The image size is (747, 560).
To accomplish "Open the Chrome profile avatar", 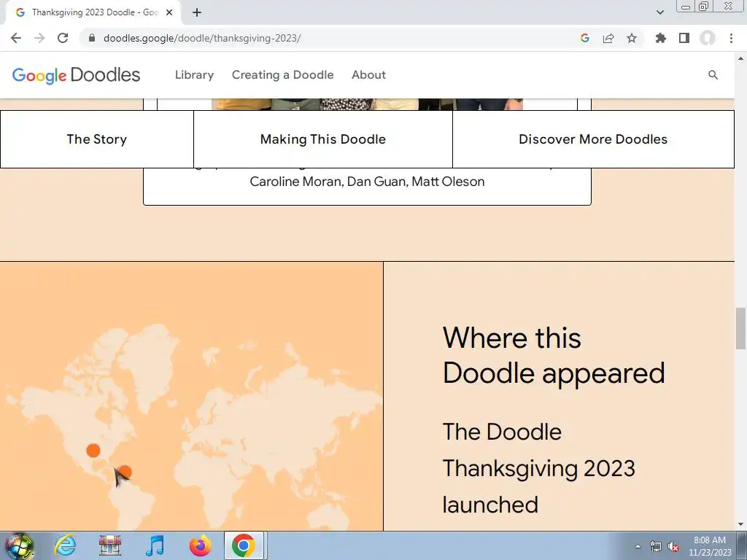I will [x=708, y=38].
